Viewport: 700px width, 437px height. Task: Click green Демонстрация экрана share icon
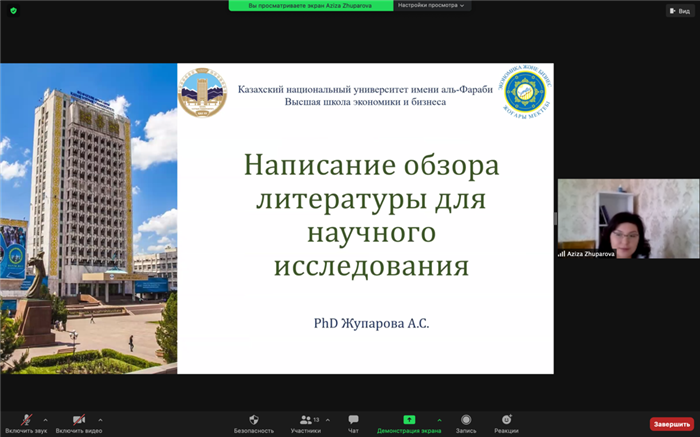[409, 420]
